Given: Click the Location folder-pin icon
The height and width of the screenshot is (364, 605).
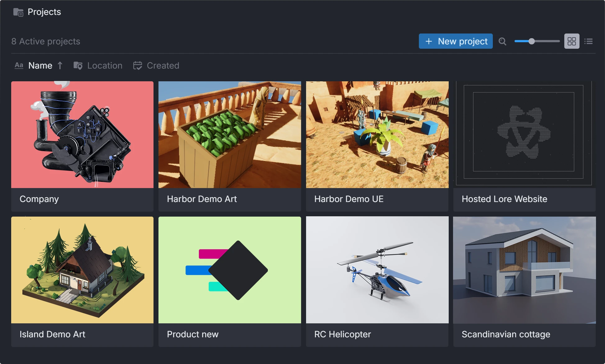Looking at the screenshot, I should coord(78,65).
